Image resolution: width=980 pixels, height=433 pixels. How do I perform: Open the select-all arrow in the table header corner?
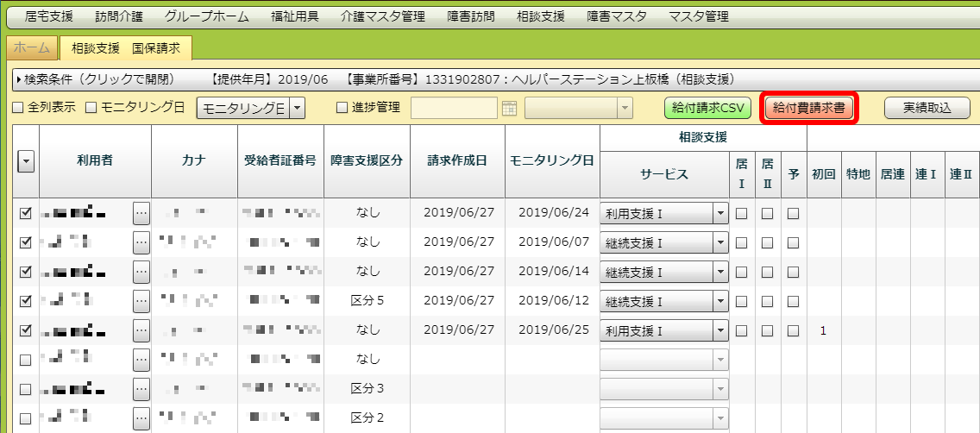(x=26, y=161)
